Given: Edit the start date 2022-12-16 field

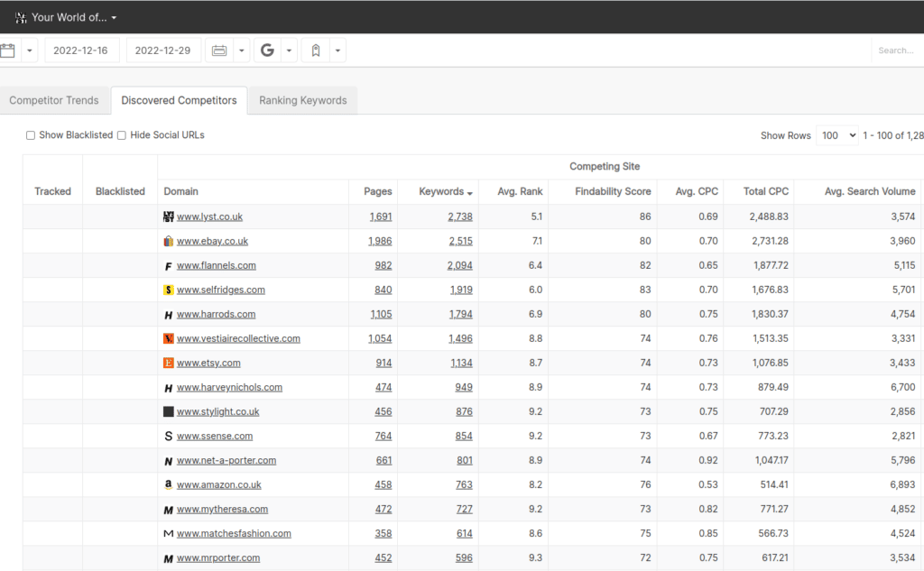Looking at the screenshot, I should pyautogui.click(x=81, y=51).
